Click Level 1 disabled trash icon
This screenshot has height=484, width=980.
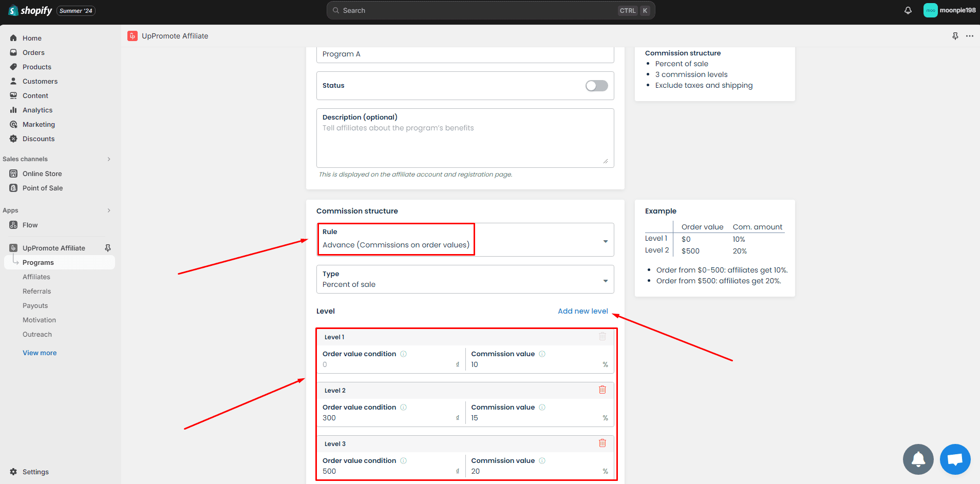coord(602,337)
